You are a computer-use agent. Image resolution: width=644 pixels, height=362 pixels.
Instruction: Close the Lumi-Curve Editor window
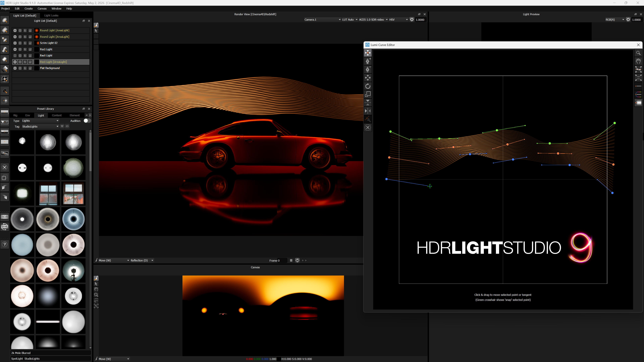coord(638,45)
